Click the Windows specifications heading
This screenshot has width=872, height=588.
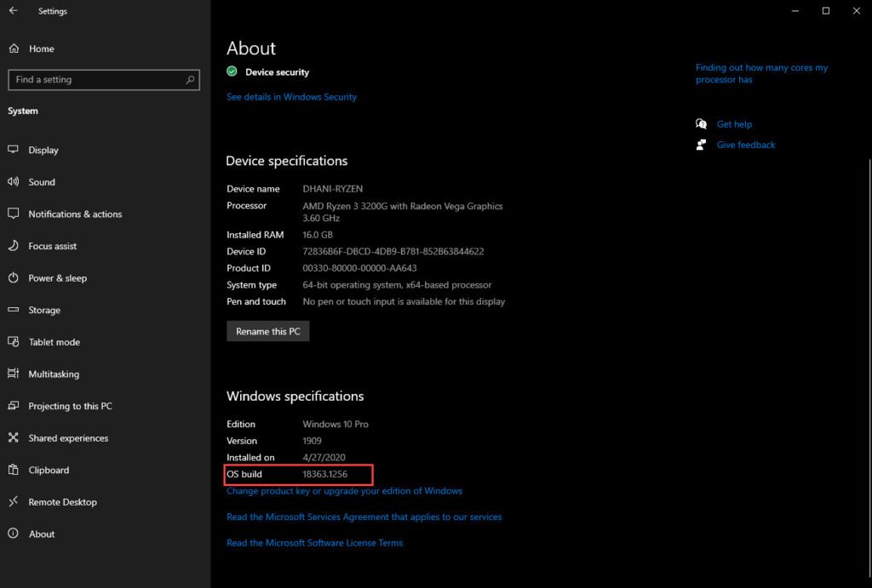295,397
